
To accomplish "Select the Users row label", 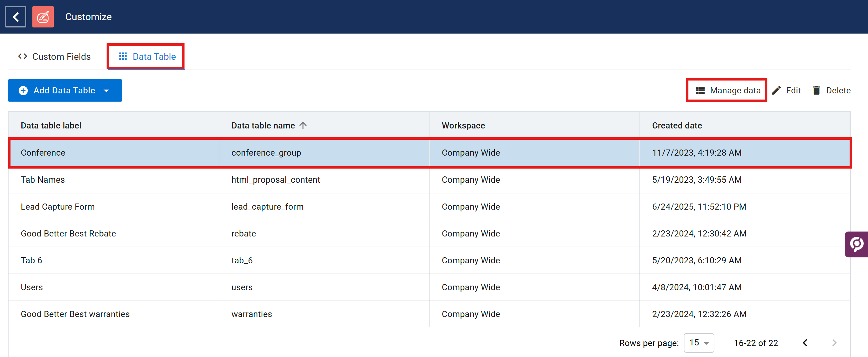I will pos(32,287).
